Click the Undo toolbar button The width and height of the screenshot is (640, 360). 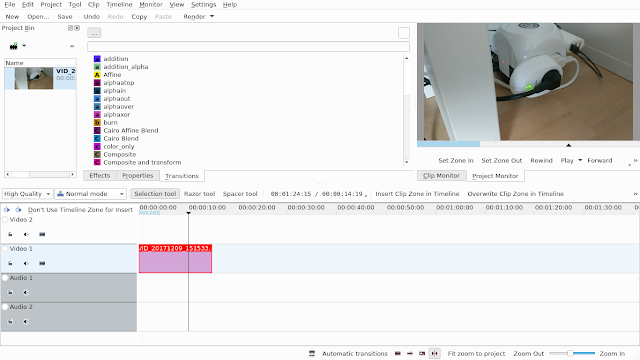pos(91,17)
